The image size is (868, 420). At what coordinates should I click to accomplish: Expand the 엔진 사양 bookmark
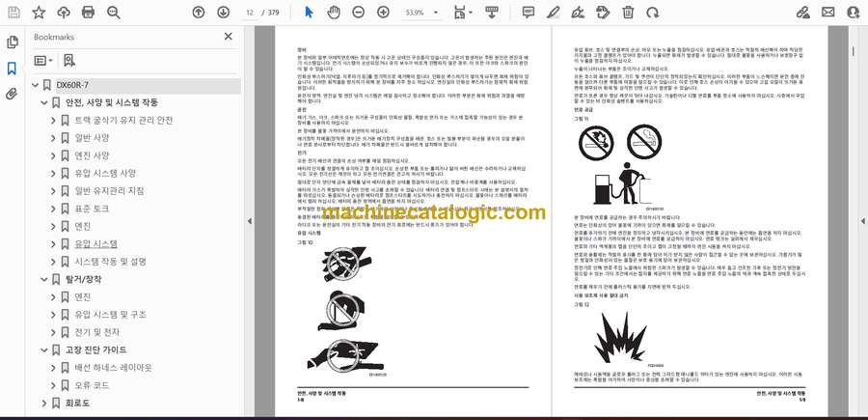coord(53,155)
